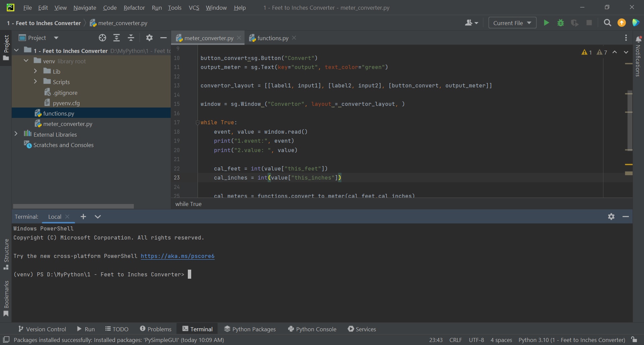
Task: Open the Terminal settings gear
Action: pyautogui.click(x=611, y=216)
